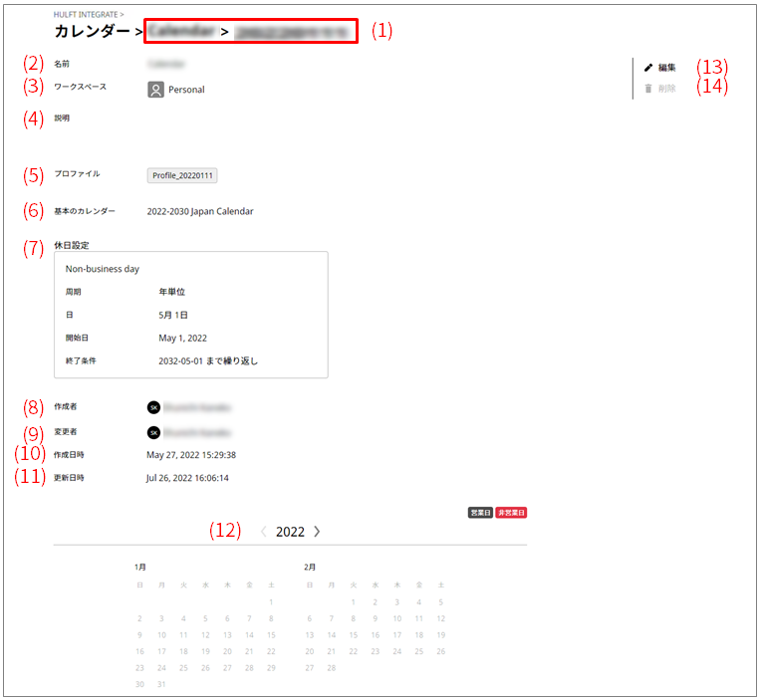Click the pencil edit icon
Screen dimensions: 760x700
648,68
